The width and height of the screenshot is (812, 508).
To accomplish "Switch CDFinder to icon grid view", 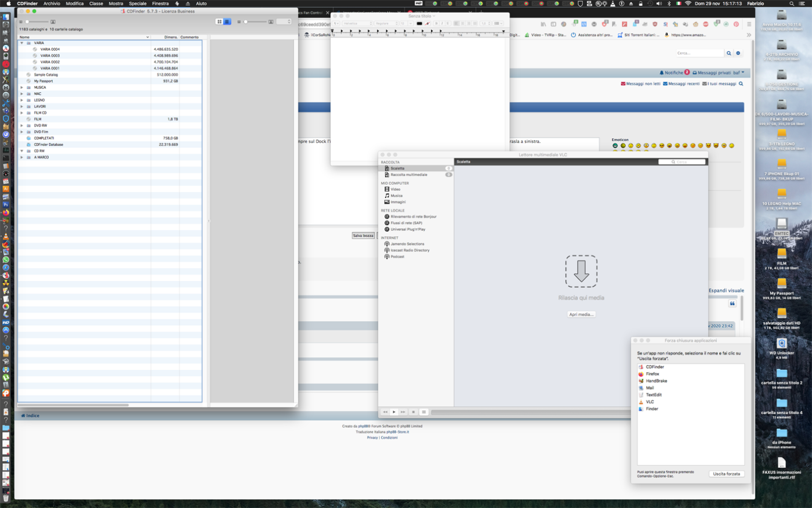I will coord(219,21).
